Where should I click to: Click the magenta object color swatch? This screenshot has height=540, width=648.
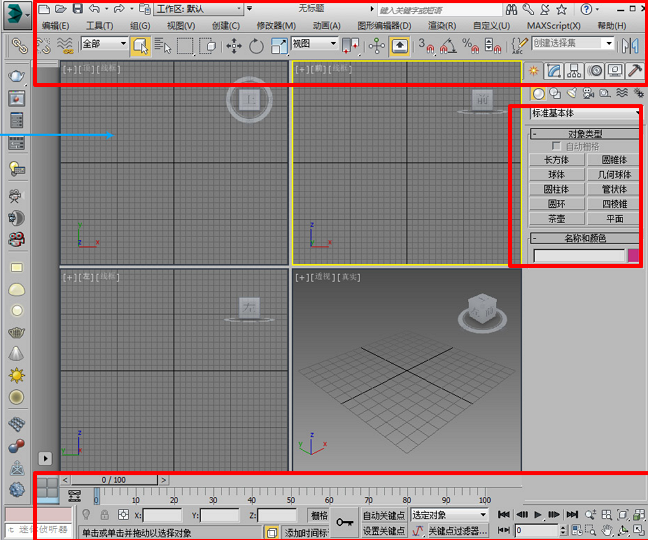(x=633, y=256)
